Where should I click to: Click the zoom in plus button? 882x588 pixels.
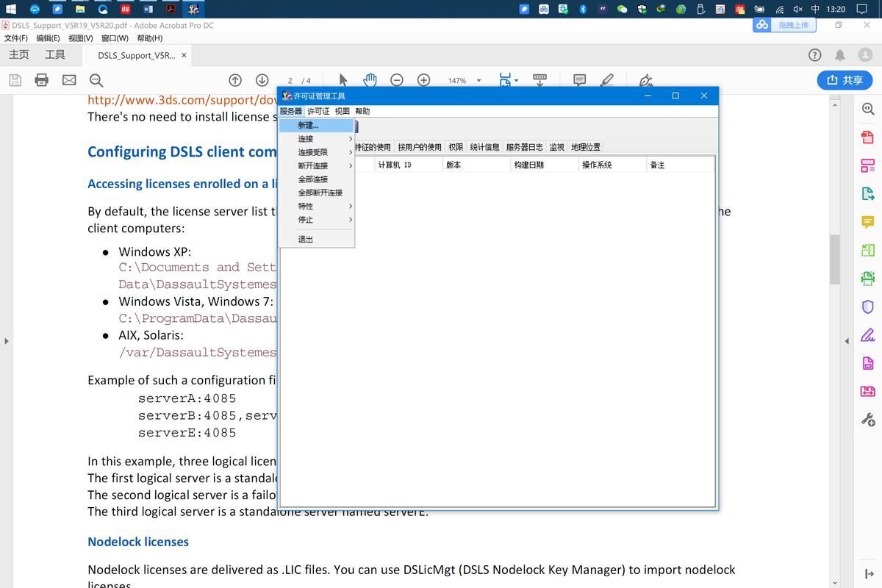pos(423,80)
